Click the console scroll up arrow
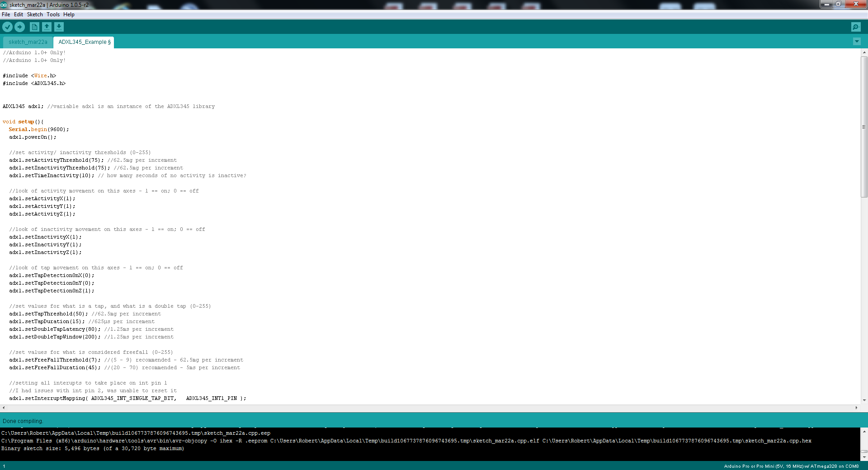868x470 pixels. pos(864,432)
